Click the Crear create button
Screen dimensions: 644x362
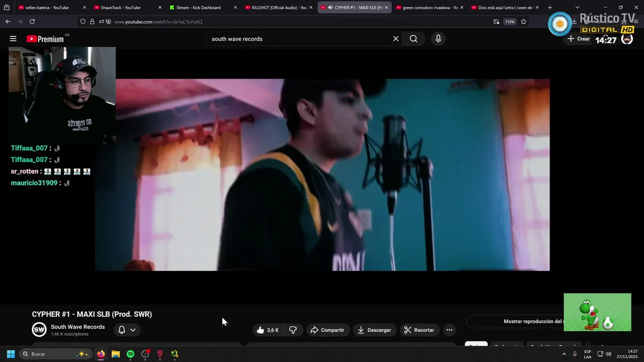578,39
